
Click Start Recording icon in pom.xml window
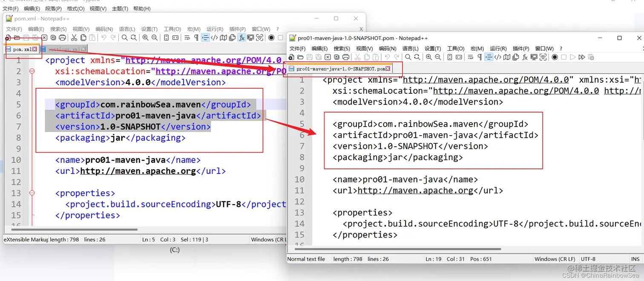[271, 38]
